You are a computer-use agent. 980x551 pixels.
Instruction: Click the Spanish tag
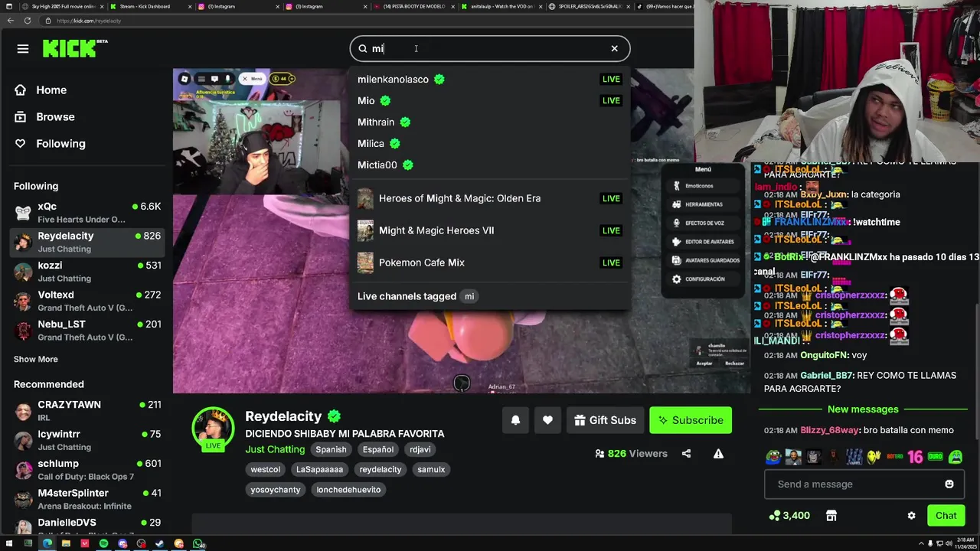pos(331,450)
